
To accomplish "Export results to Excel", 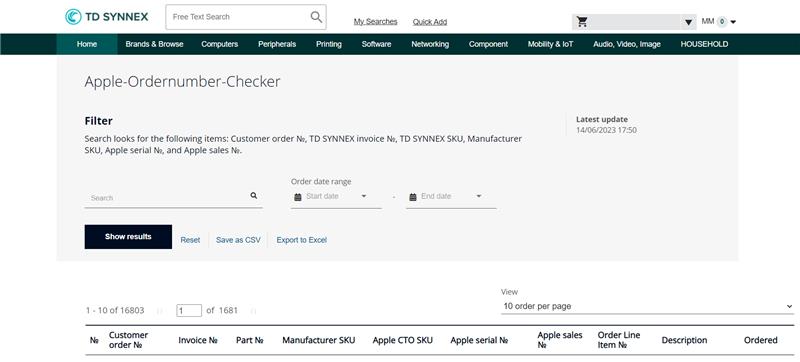I will [302, 240].
